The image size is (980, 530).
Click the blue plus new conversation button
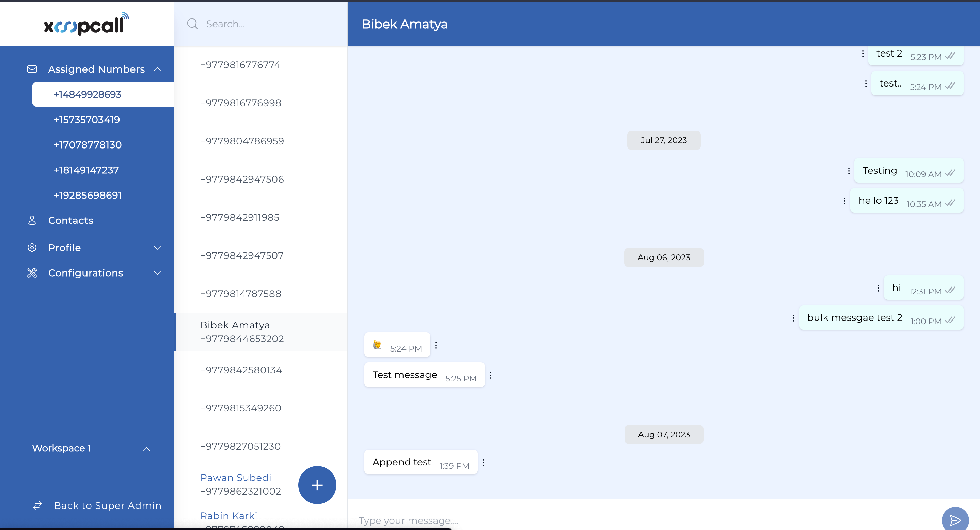[x=317, y=485]
